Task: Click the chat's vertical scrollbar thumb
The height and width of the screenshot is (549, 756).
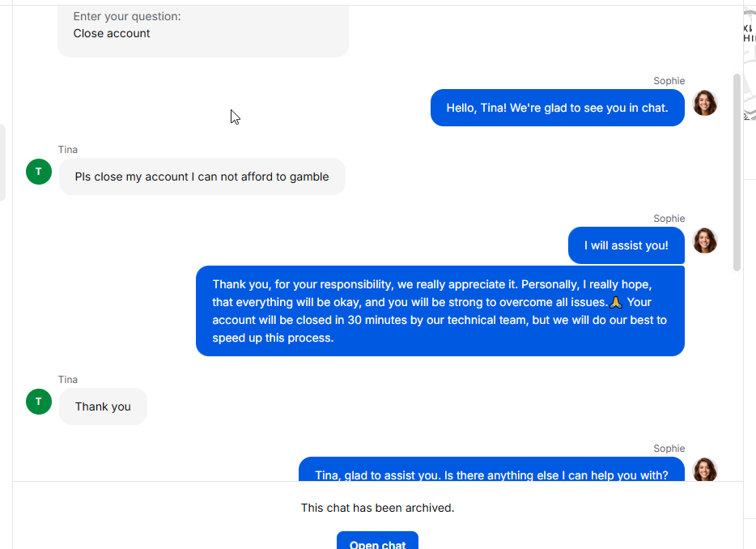Action: (737, 172)
